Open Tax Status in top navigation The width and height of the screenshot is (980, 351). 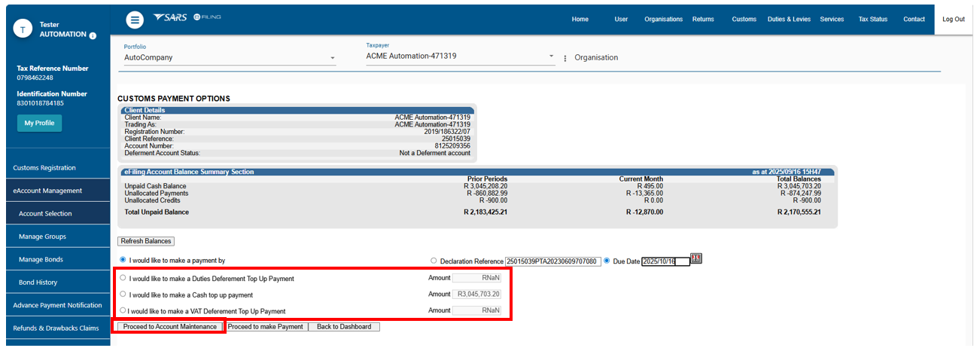(872, 20)
